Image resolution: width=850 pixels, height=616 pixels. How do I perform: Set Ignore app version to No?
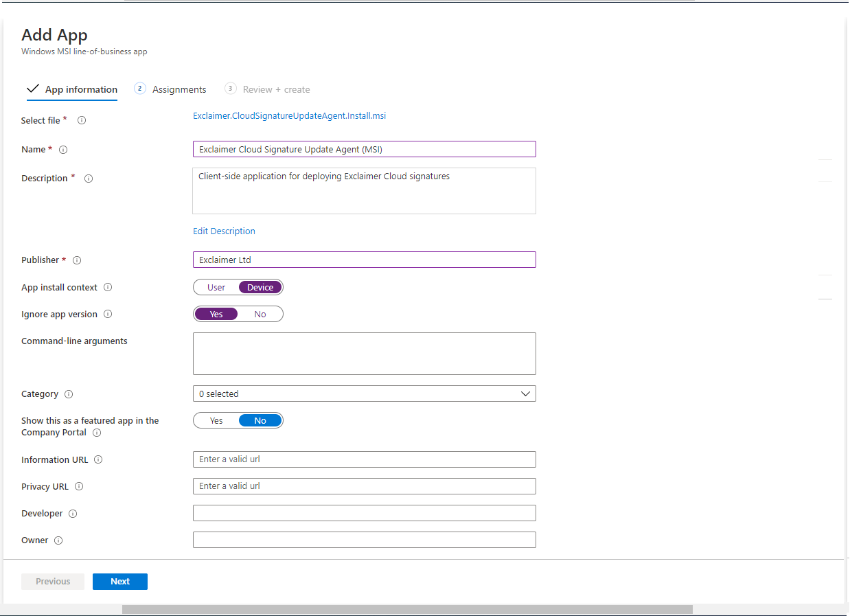tap(260, 314)
